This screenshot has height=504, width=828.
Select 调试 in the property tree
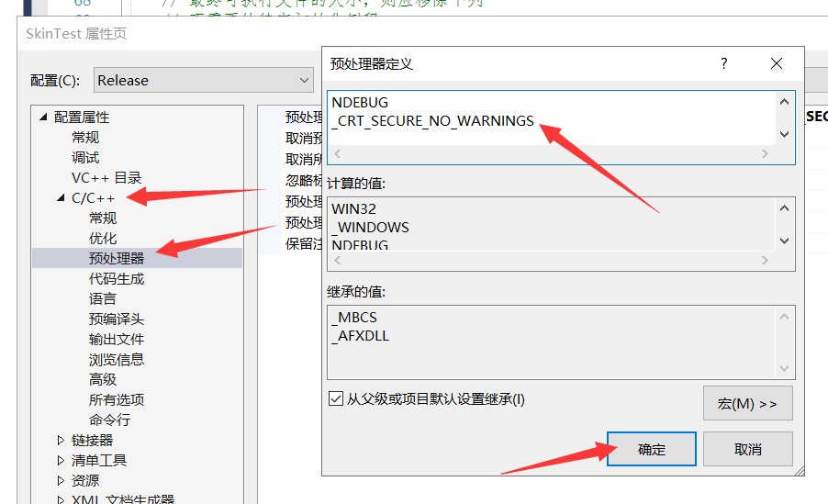pyautogui.click(x=85, y=157)
